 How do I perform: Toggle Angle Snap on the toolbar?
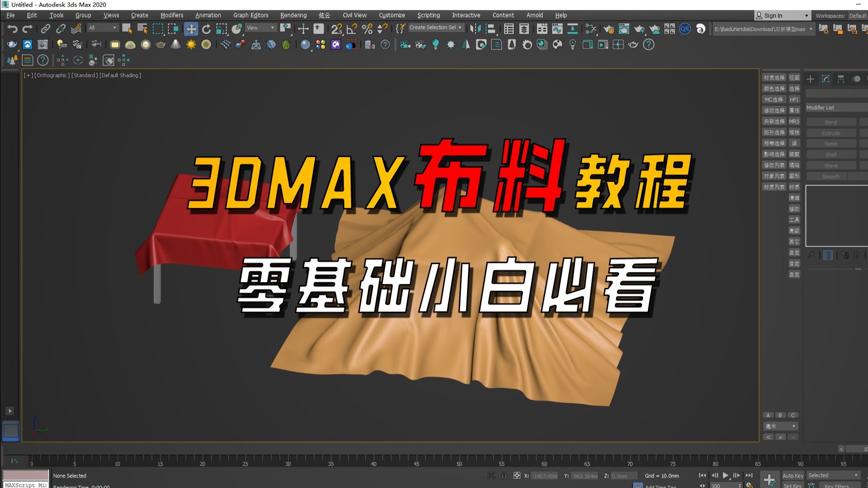click(x=351, y=29)
